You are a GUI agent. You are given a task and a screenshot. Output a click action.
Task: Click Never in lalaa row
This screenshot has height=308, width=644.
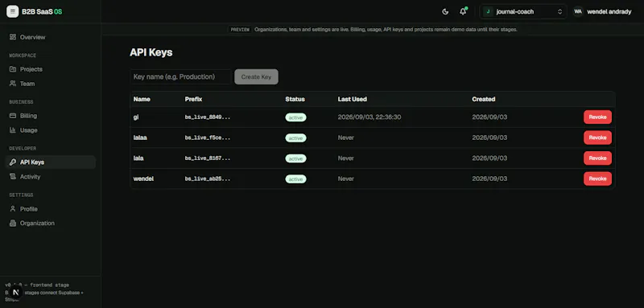[x=345, y=138]
